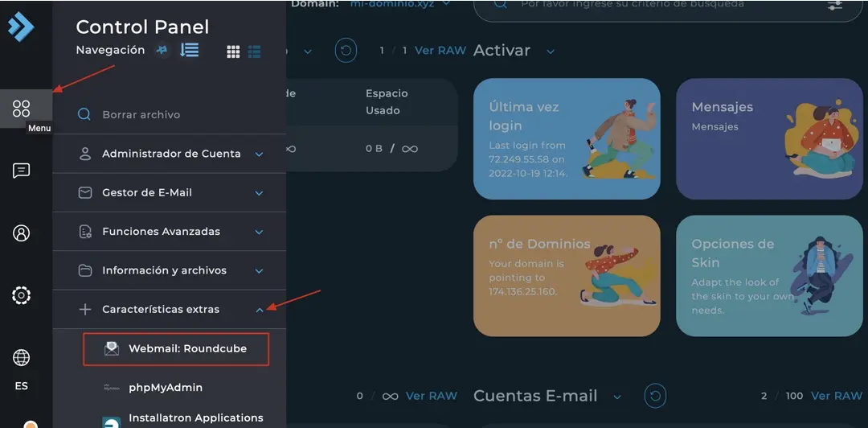Click the Roundcube envelope icon

112,348
